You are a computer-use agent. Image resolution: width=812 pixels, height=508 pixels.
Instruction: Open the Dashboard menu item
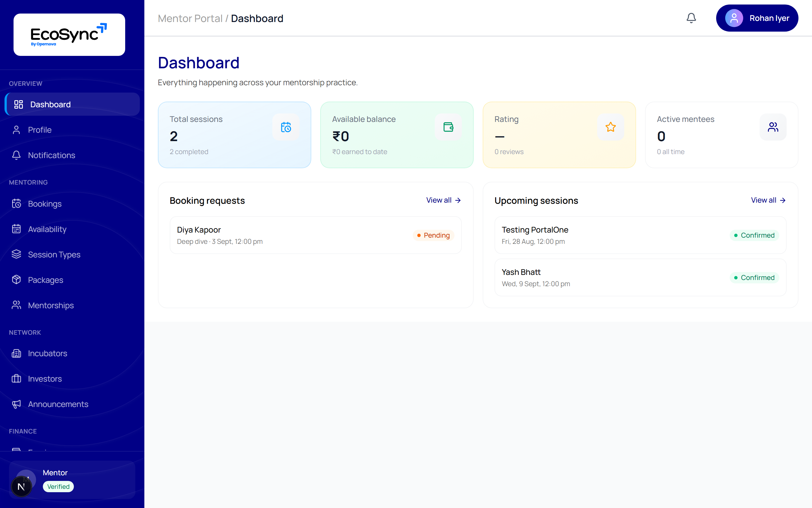72,104
